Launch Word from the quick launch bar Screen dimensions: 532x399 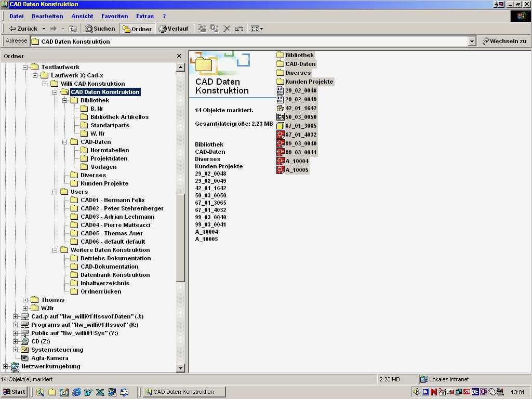(x=88, y=392)
